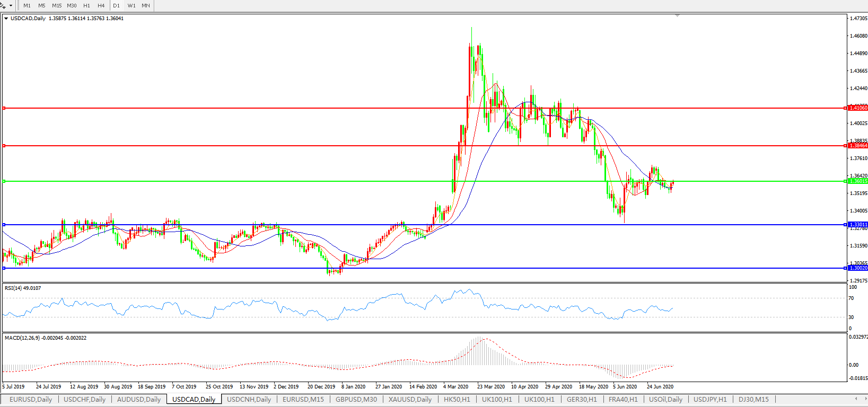Open the dropdown arrow beside the drawing tool icon
The height and width of the screenshot is (407, 868).
(11, 6)
